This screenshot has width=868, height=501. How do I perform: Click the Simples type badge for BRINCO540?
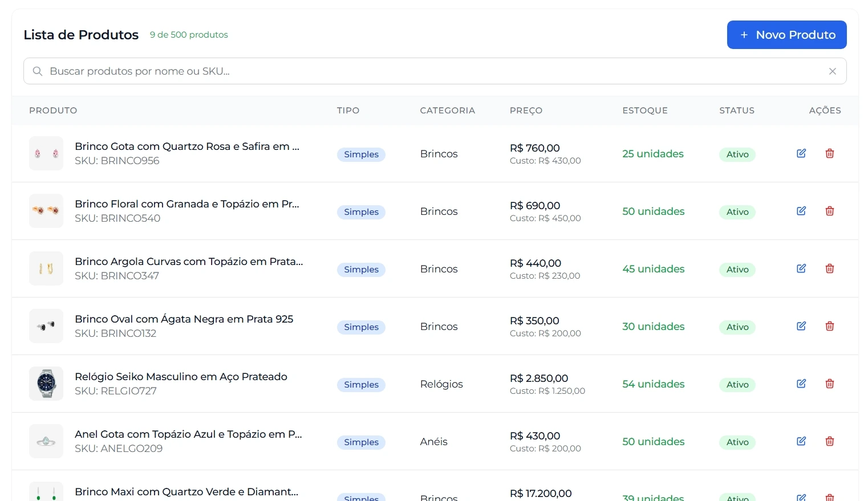[361, 212]
